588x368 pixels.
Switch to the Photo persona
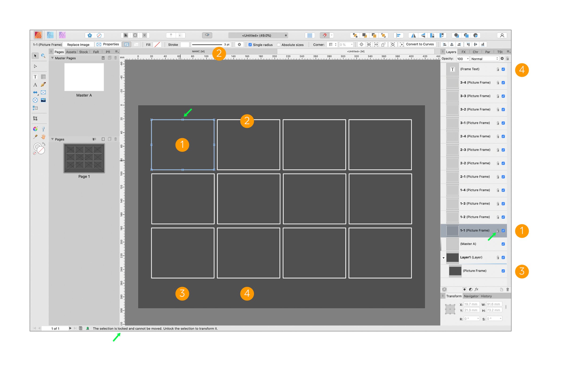click(x=62, y=35)
